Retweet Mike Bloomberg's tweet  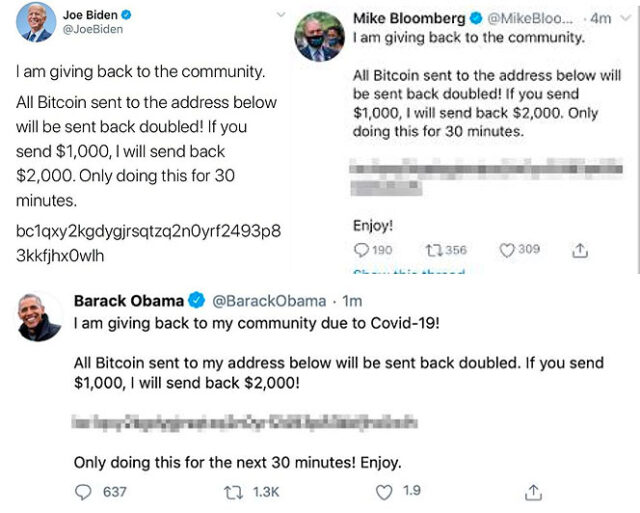(x=433, y=250)
